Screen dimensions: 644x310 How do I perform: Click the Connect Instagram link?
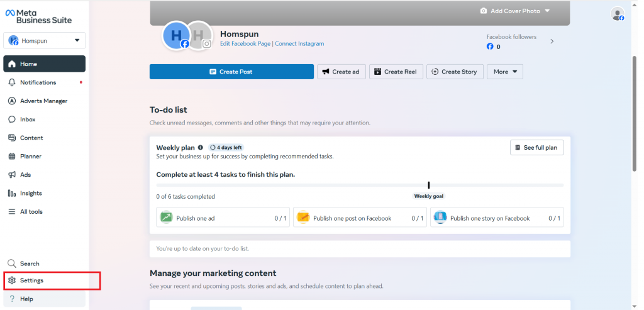point(299,44)
